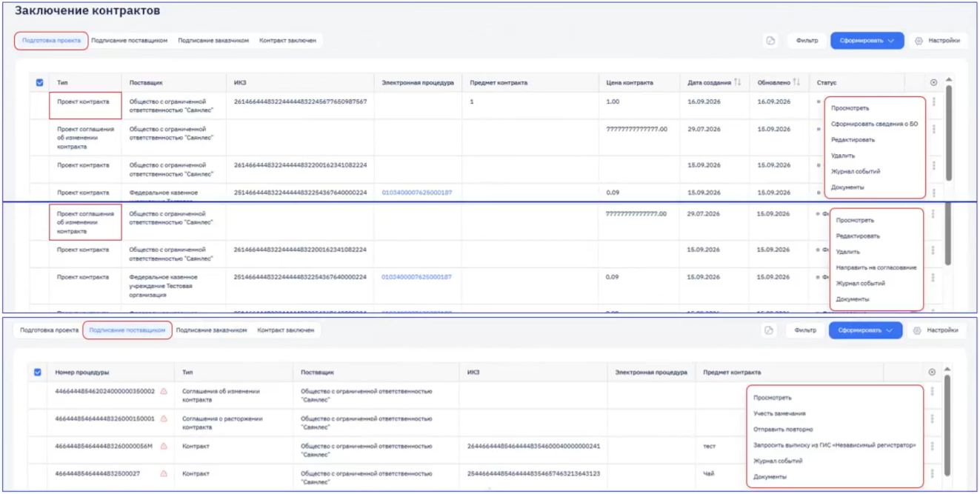Viewport: 980px width, 494px height.
Task: Open Подписание заказчиком tab in top panel
Action: pos(213,41)
